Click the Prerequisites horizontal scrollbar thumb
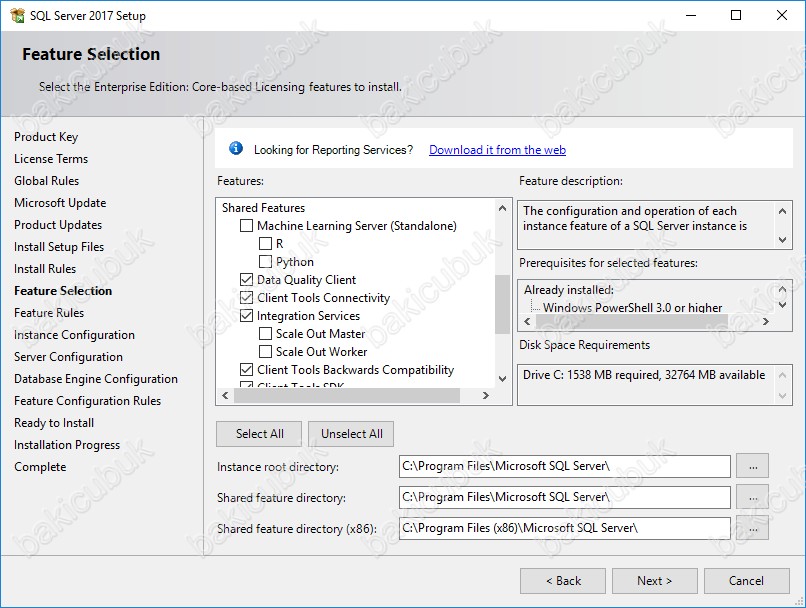806x608 pixels. 632,321
